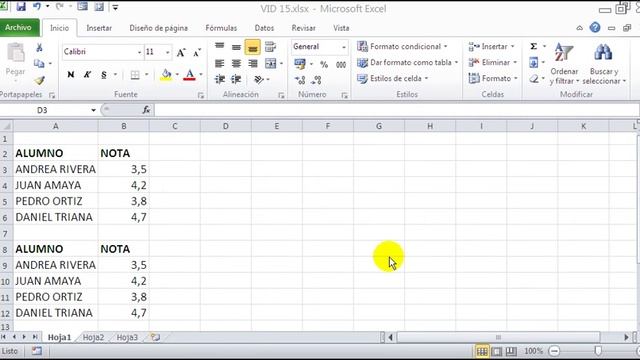Toggle wrap text in cells

270,47
